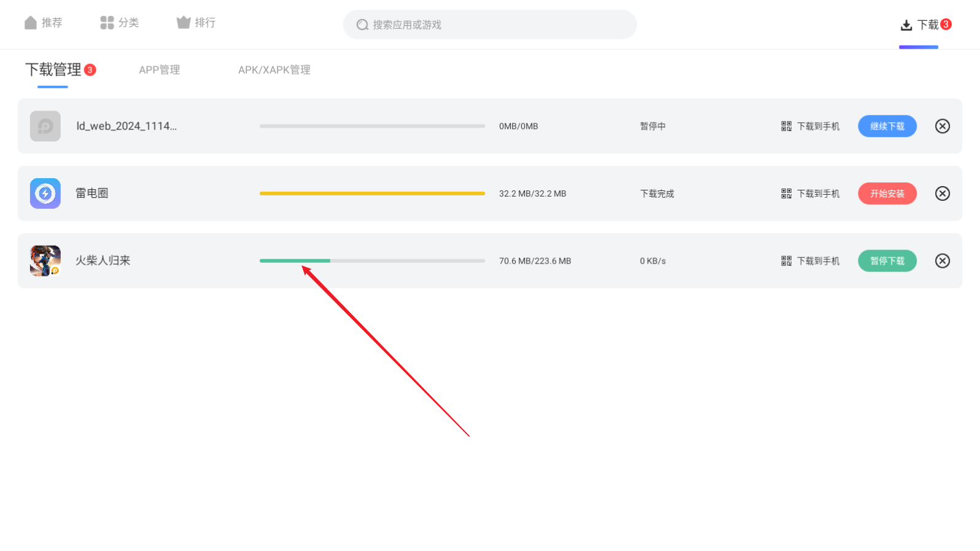Screen dimensions: 980x551
Task: Remove the 雷电圈 download entry
Action: (942, 193)
